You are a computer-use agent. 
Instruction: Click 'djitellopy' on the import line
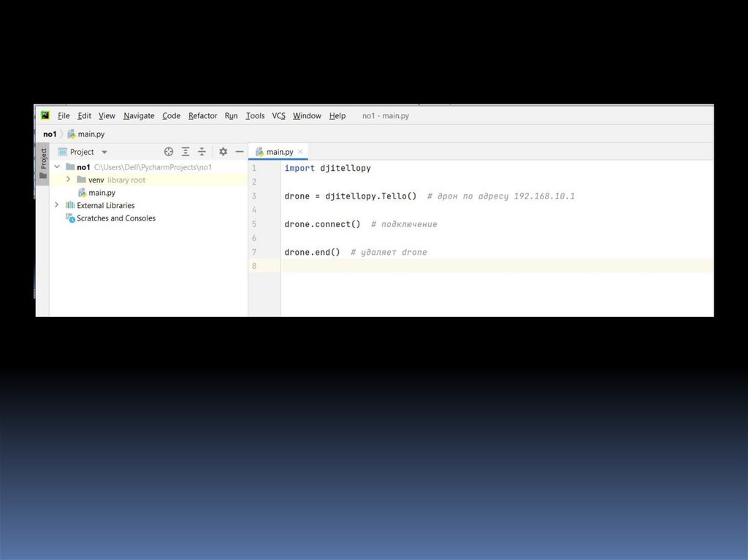click(x=346, y=168)
